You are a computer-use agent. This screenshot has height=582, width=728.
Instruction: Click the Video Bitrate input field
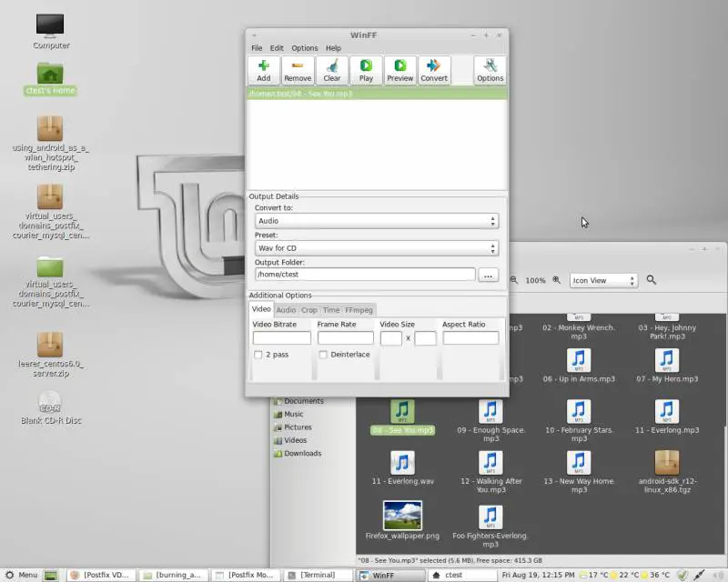click(281, 338)
